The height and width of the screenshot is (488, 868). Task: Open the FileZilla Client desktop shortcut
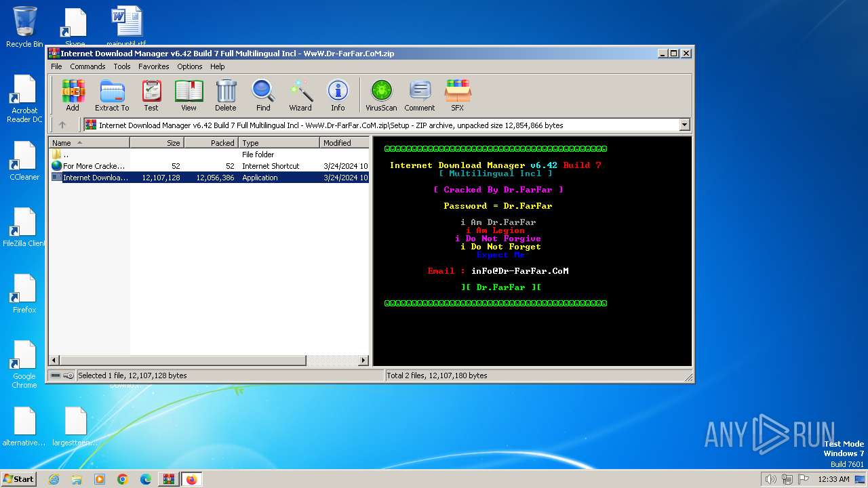point(24,228)
